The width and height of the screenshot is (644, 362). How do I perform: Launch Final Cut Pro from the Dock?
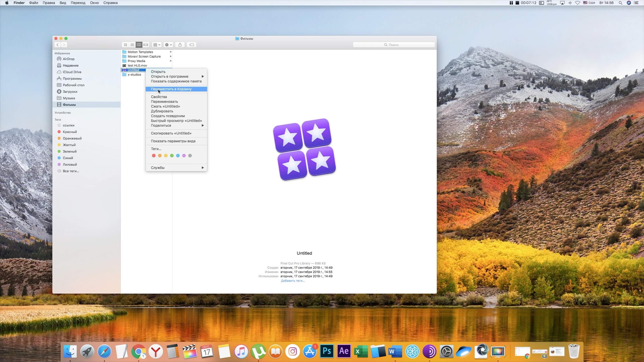[190, 351]
